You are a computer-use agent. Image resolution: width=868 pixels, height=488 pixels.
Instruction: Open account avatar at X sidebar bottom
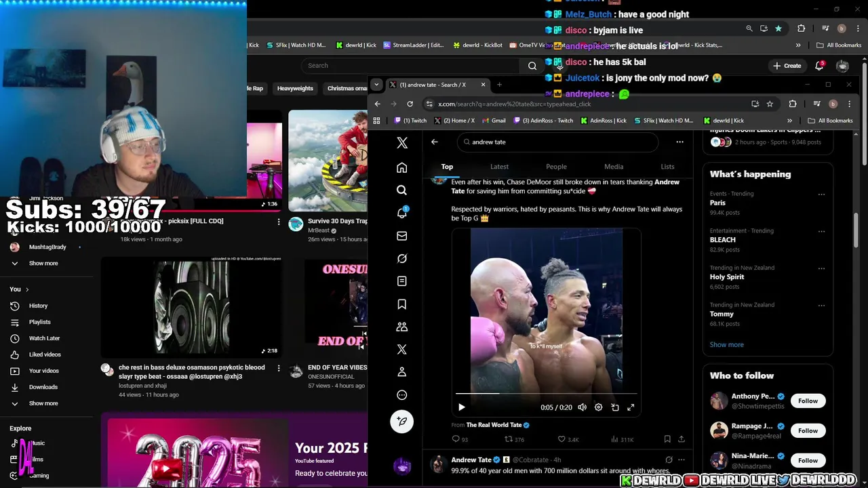pos(402,466)
